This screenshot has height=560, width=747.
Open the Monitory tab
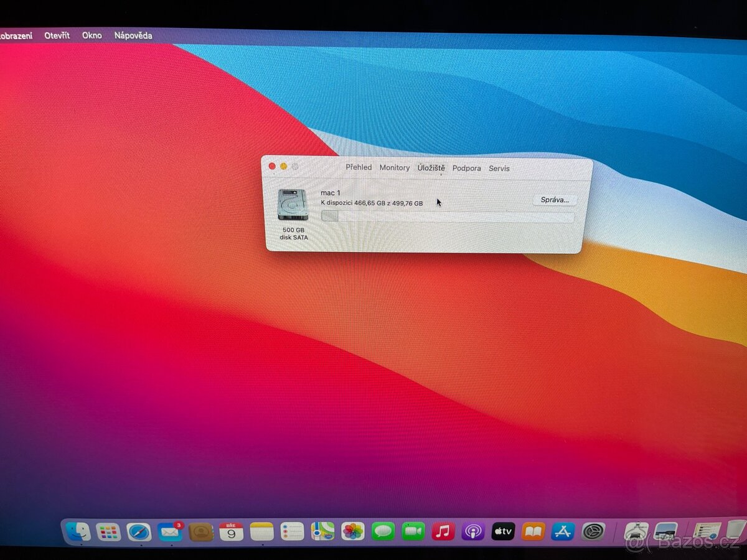(394, 168)
